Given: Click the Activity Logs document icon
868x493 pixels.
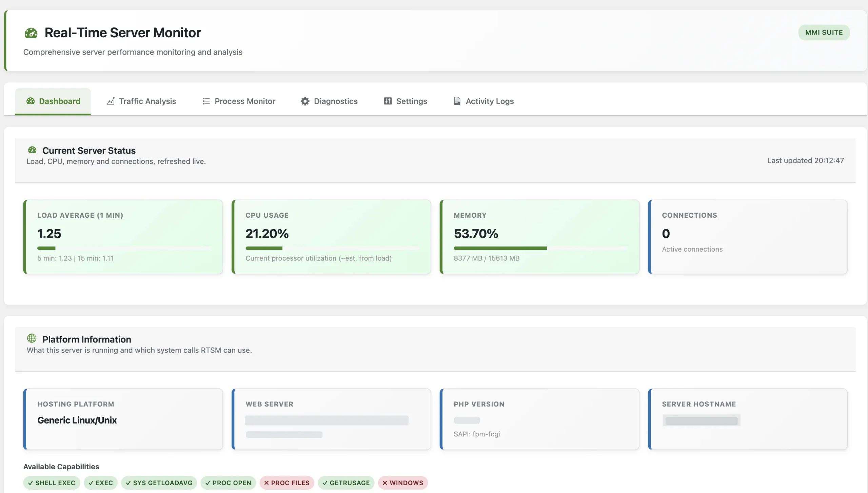Looking at the screenshot, I should (457, 101).
